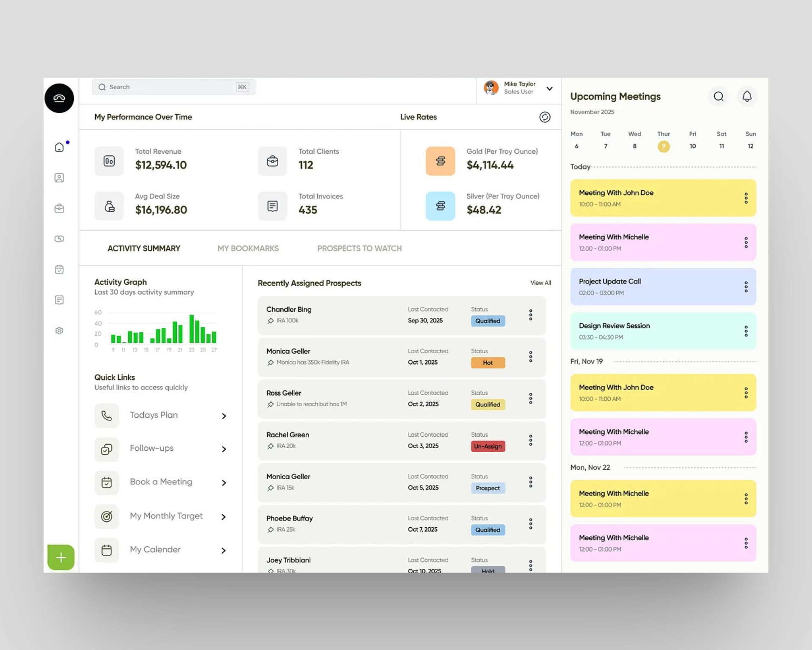812x650 pixels.
Task: Open the link chain sidebar icon
Action: pyautogui.click(x=59, y=239)
